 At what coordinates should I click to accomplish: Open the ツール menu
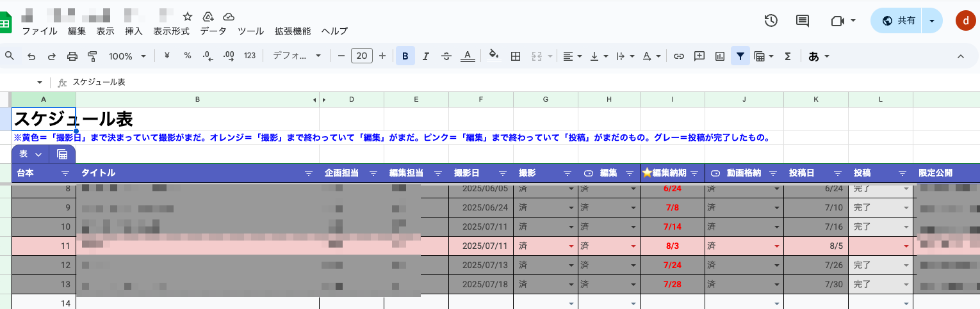pyautogui.click(x=250, y=31)
